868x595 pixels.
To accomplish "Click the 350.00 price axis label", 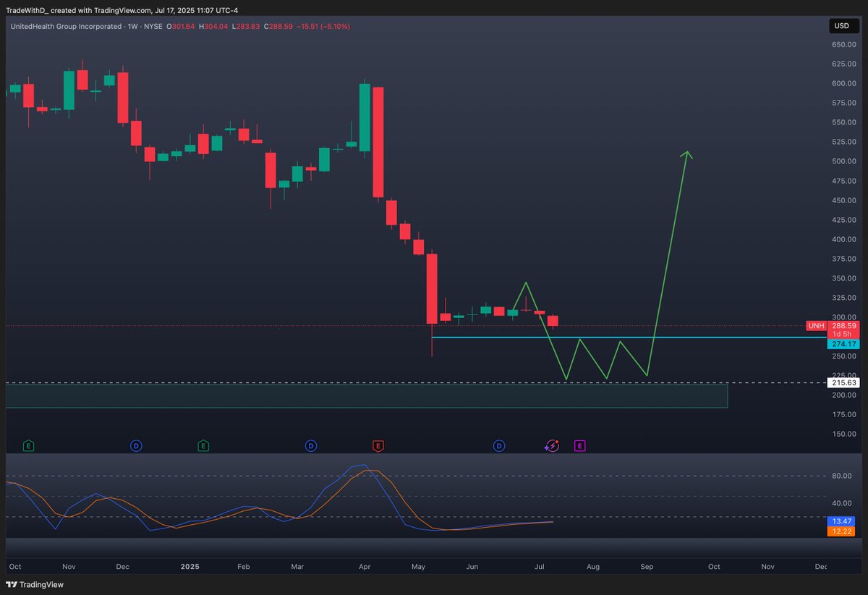I will pyautogui.click(x=843, y=278).
